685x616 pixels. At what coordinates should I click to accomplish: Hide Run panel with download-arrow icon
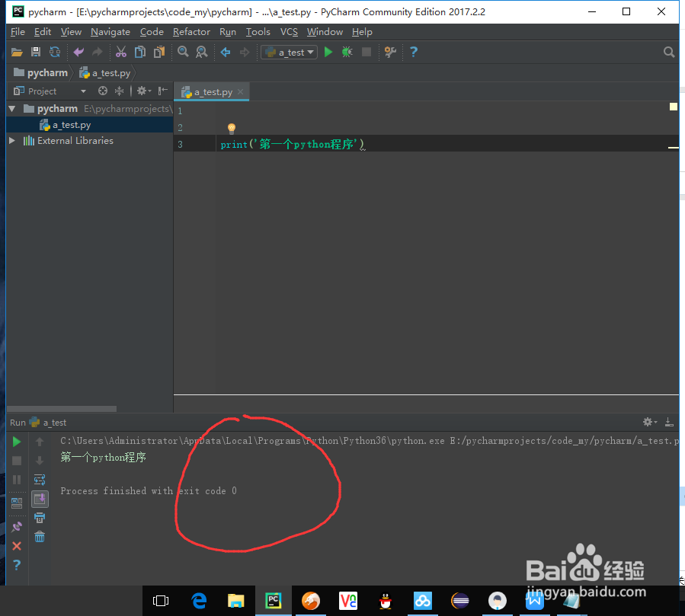click(x=669, y=422)
